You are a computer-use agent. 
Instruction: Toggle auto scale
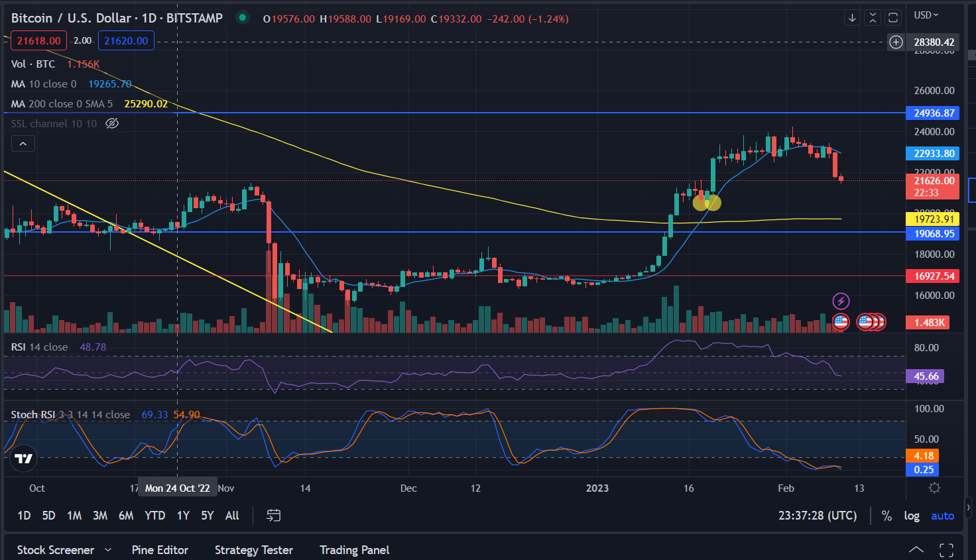click(942, 516)
